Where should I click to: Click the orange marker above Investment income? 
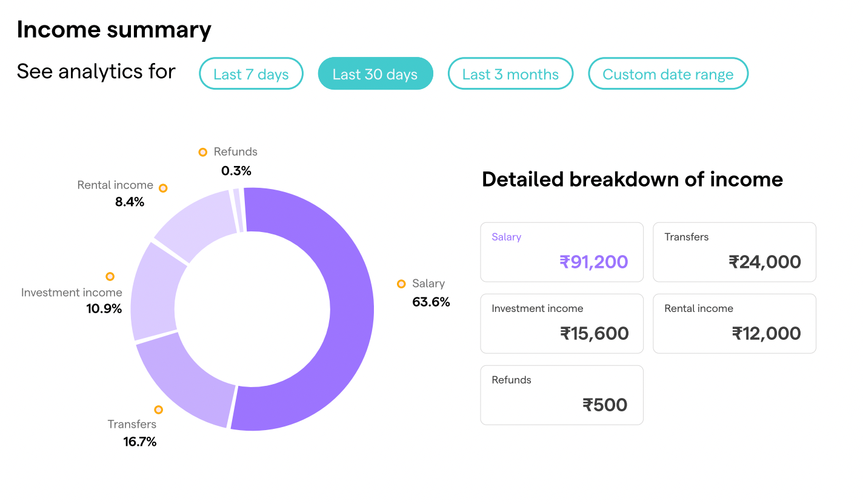point(110,276)
